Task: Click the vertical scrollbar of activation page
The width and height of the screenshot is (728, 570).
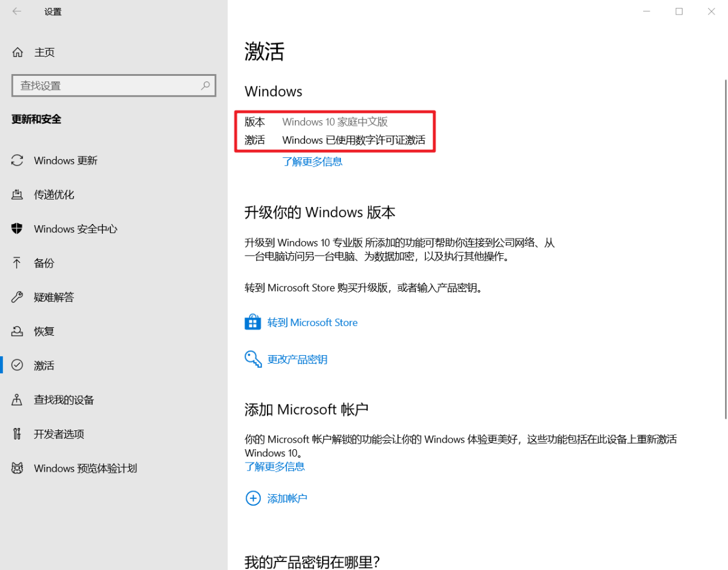Action: click(x=725, y=249)
